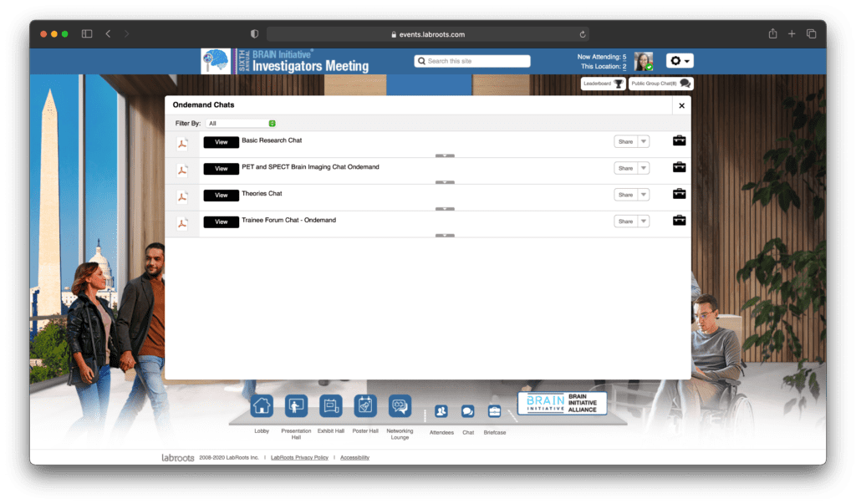The width and height of the screenshot is (856, 504).
Task: Open PDF icon for Basic Research Chat
Action: point(182,144)
